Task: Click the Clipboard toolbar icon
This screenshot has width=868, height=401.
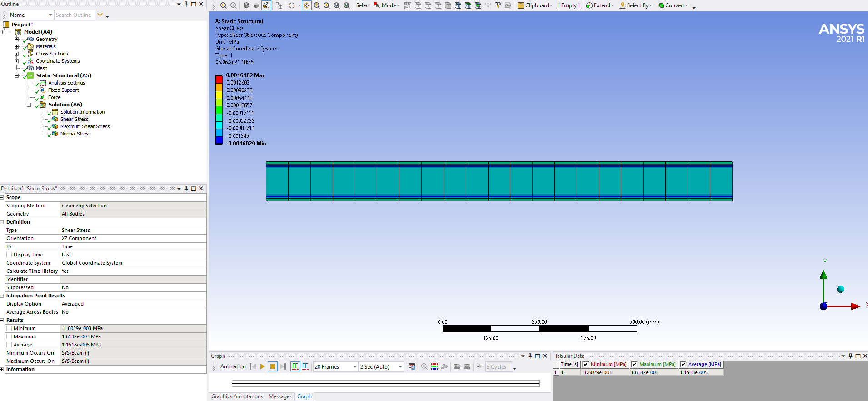Action: click(x=535, y=5)
